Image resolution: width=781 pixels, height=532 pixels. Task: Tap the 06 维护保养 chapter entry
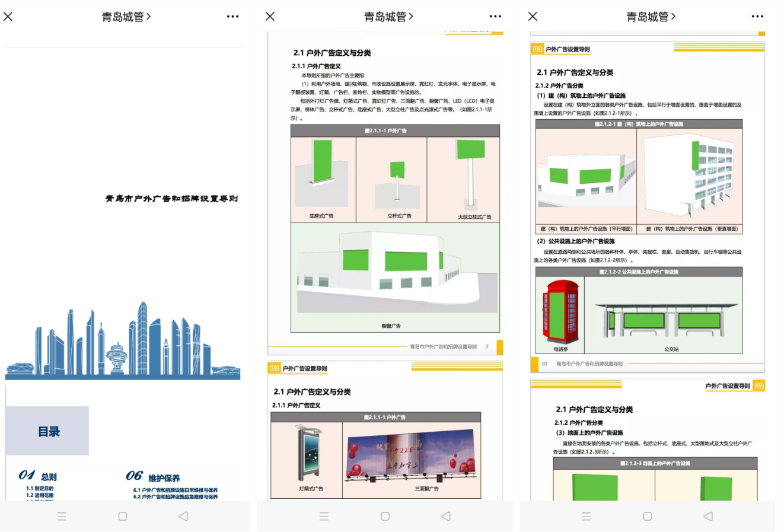click(153, 476)
